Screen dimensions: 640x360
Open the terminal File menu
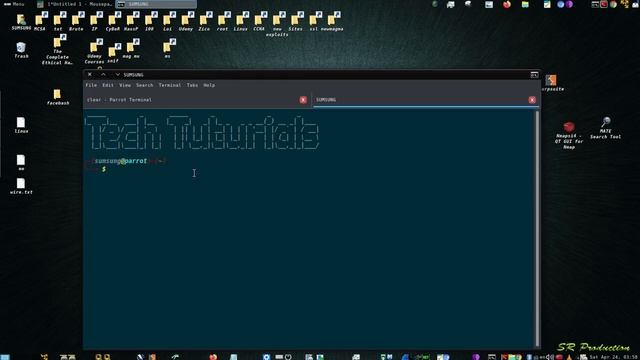[91, 85]
